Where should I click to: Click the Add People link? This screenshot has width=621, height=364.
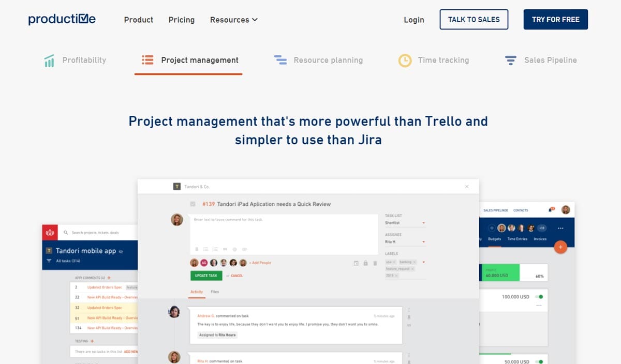pyautogui.click(x=259, y=263)
